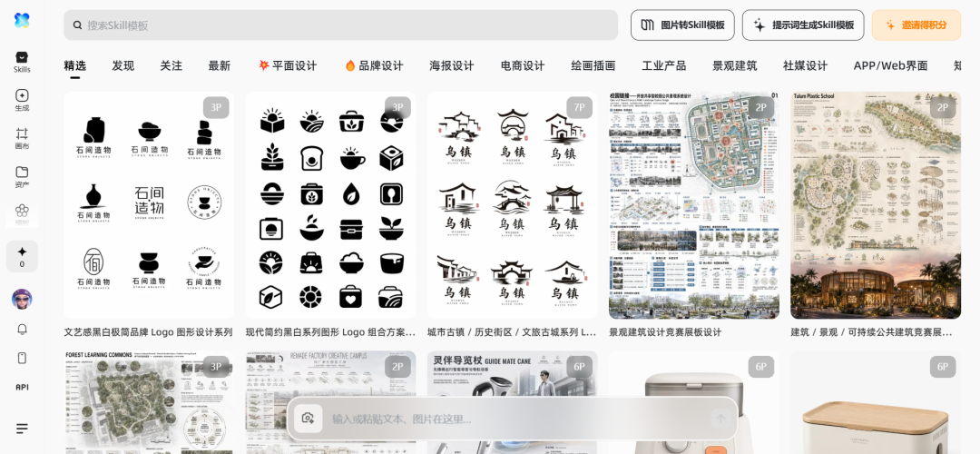Open the 绘画插画 category tab

pyautogui.click(x=593, y=65)
